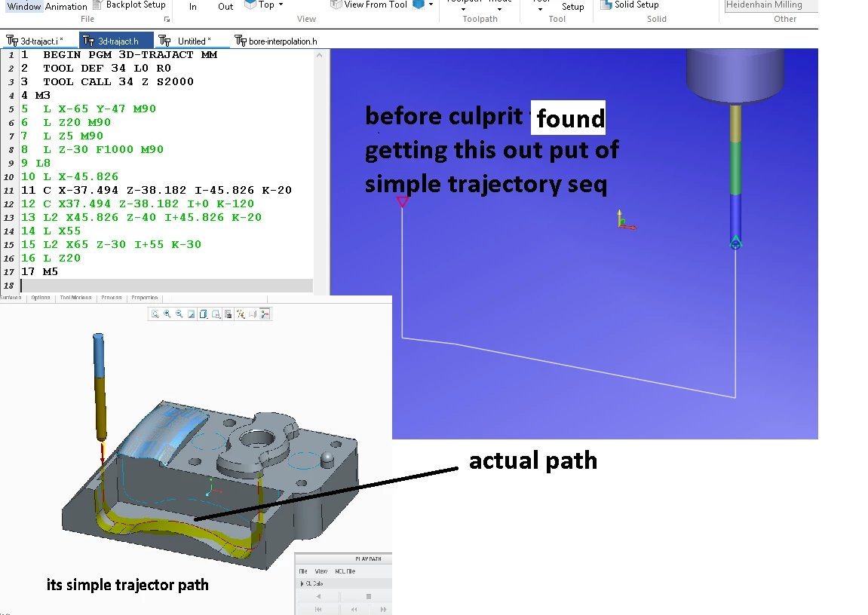
Task: Toggle the spin center icon
Action: pyautogui.click(x=265, y=314)
